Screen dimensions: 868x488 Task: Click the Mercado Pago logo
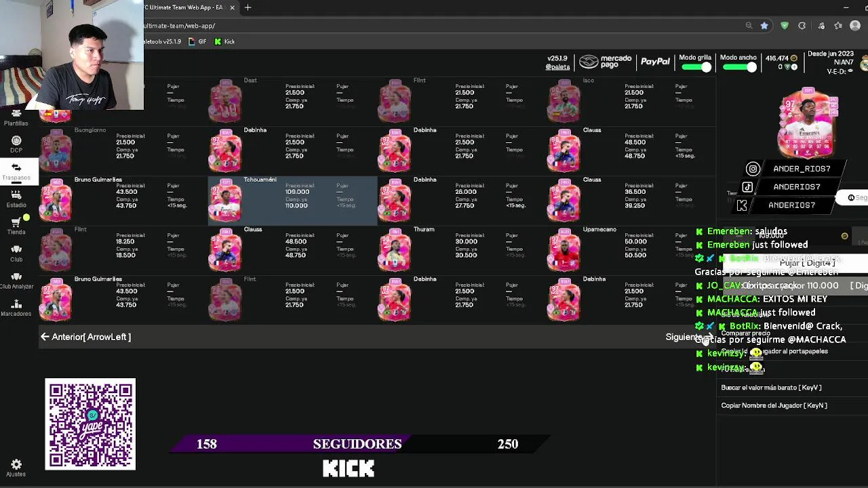(x=606, y=62)
